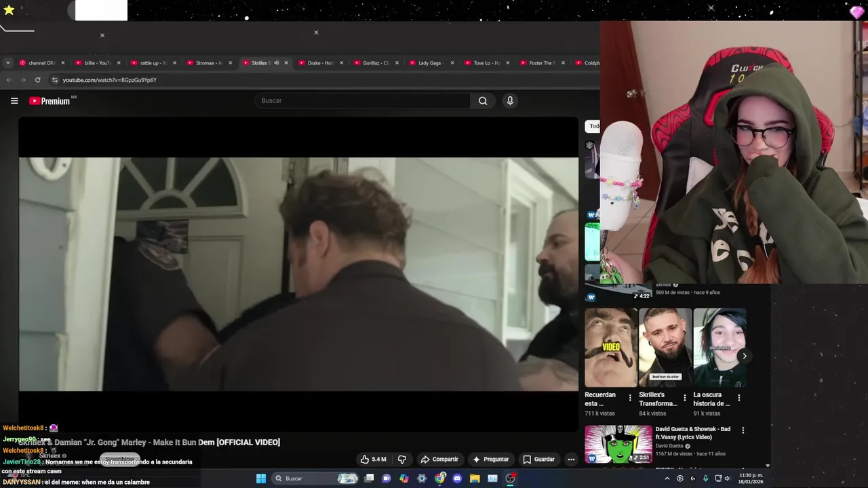868x488 pixels.
Task: Share the video via Compartir
Action: (x=439, y=460)
